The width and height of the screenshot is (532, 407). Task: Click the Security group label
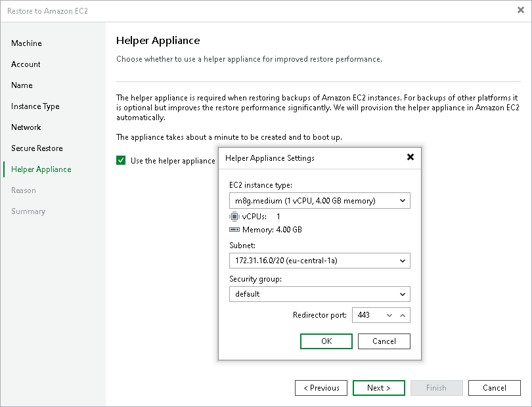[x=255, y=279]
